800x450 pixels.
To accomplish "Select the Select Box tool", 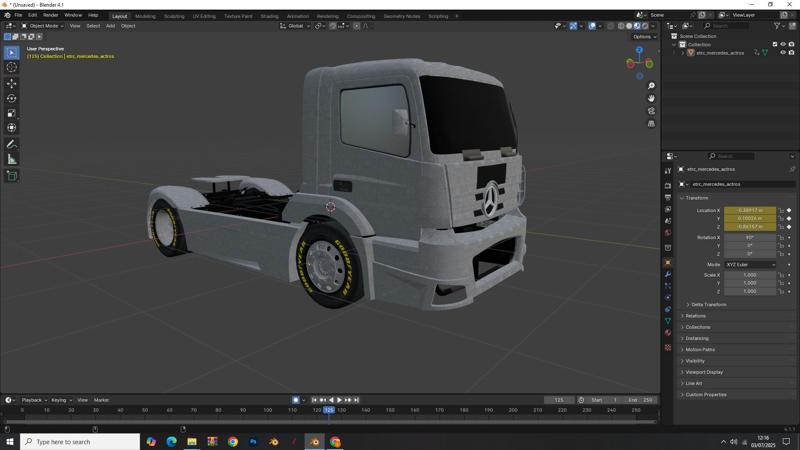I will 12,53.
